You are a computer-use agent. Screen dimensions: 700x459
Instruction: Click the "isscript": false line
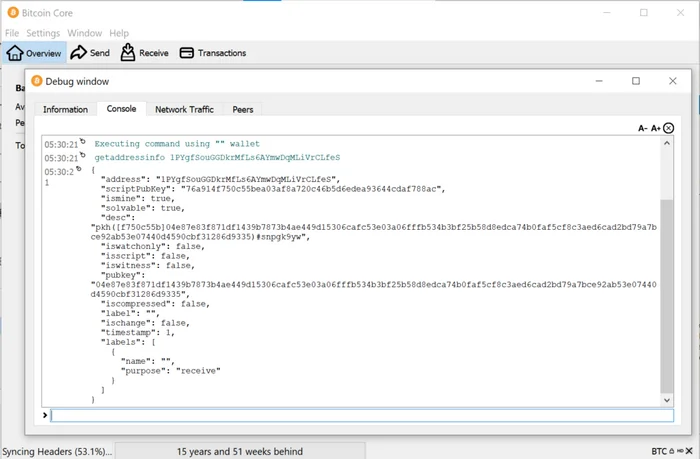point(145,256)
